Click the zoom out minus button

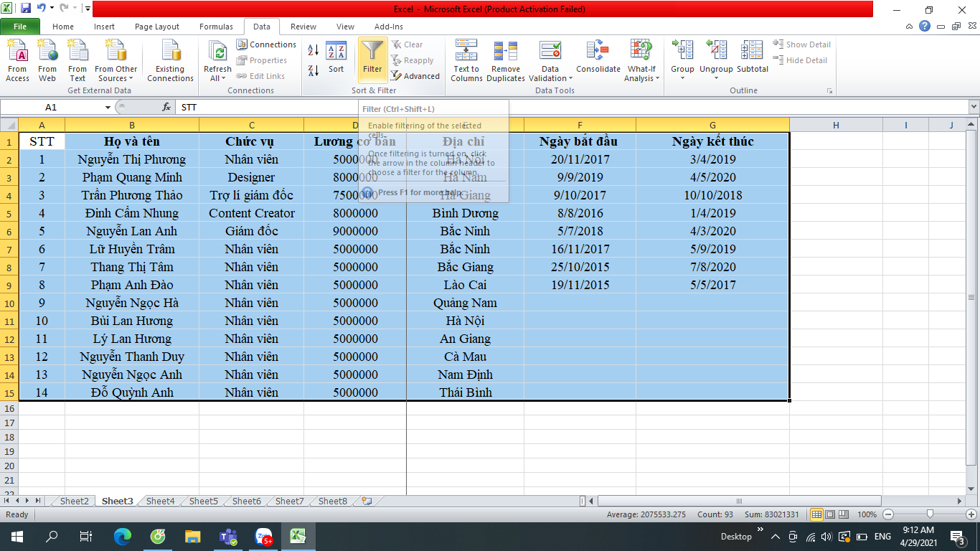[888, 514]
